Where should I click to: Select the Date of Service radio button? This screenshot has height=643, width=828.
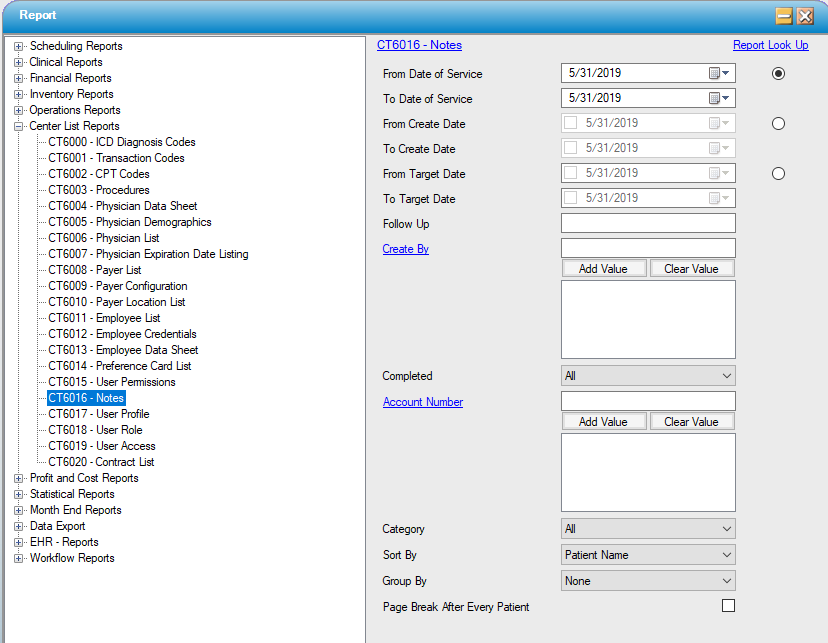pyautogui.click(x=778, y=74)
